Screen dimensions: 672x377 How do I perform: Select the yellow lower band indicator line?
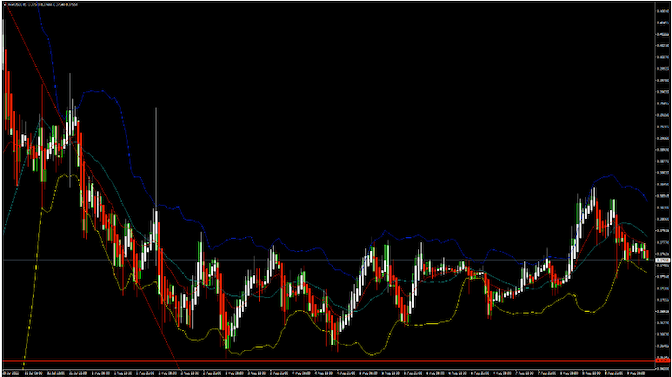[429, 323]
